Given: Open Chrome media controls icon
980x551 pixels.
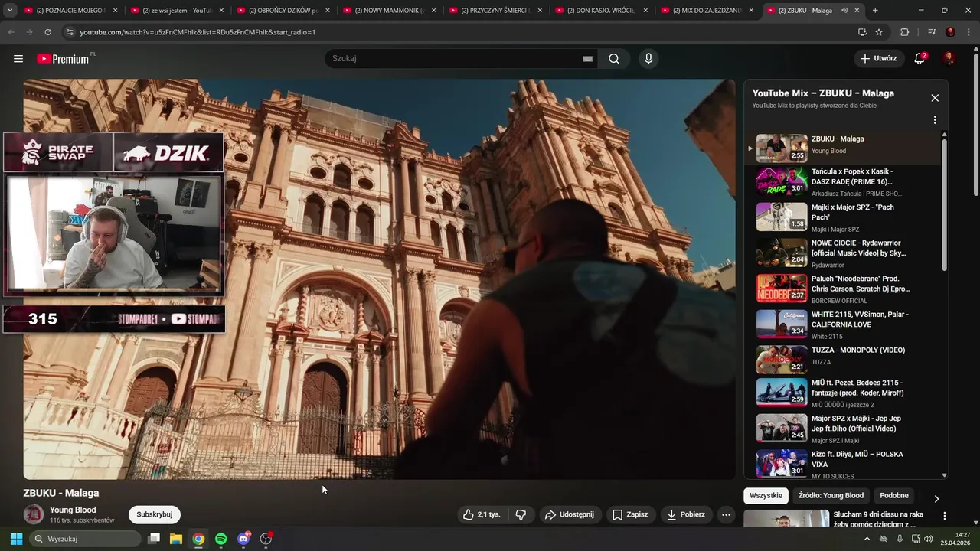Looking at the screenshot, I should [x=932, y=32].
